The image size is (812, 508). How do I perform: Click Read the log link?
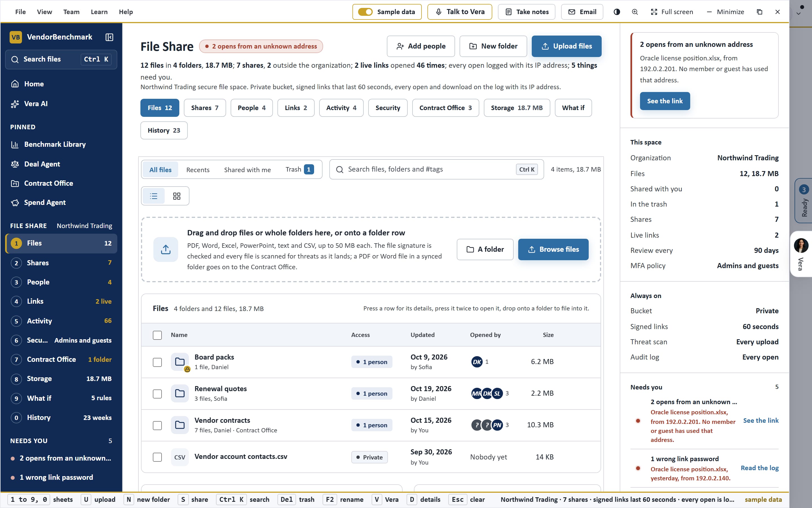(x=760, y=468)
